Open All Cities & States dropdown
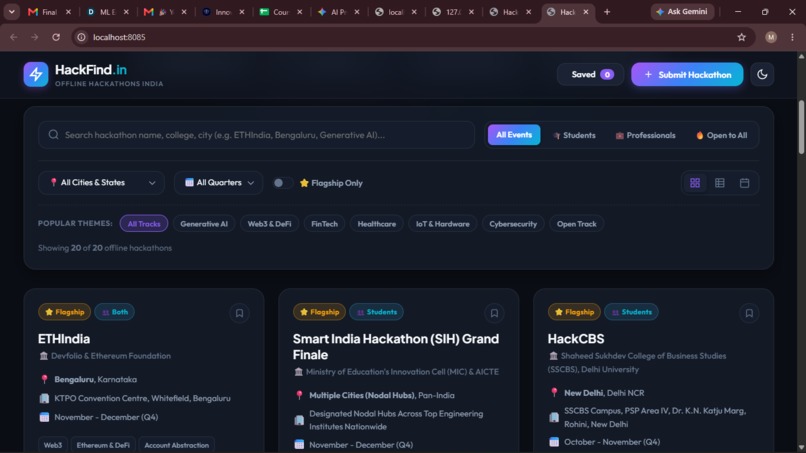This screenshot has height=453, width=806. point(101,183)
